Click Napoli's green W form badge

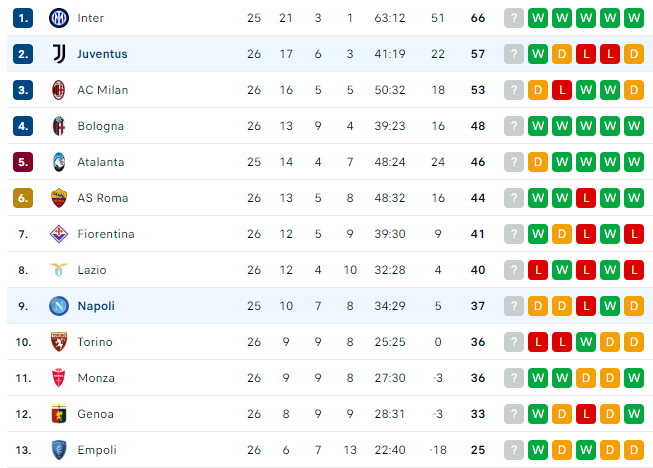(610, 306)
